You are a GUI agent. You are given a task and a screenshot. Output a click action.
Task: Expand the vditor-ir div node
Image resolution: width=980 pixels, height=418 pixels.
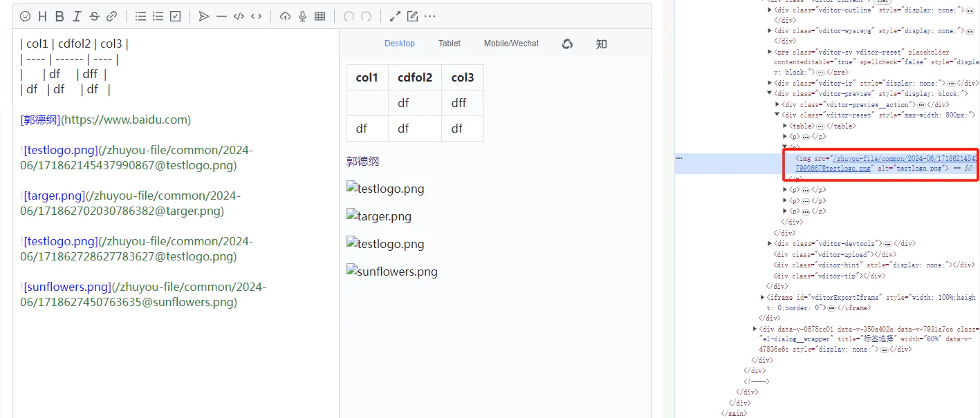tap(770, 83)
